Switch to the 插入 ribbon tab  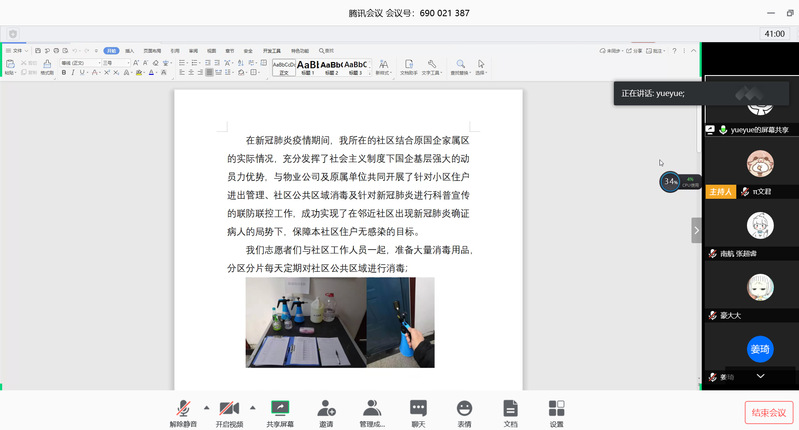point(131,50)
